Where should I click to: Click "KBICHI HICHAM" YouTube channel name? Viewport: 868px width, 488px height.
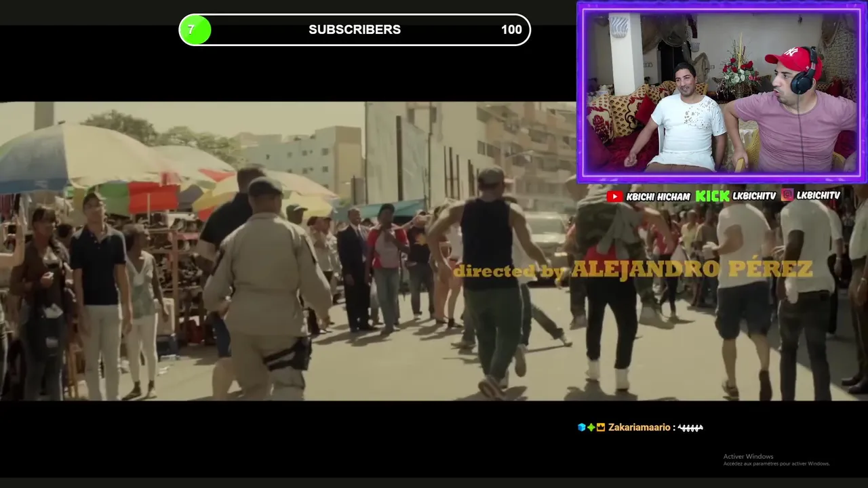658,197
